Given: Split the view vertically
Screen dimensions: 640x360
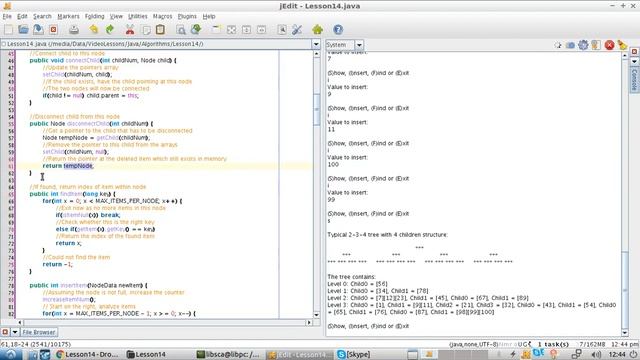Looking at the screenshot, I should coord(262,29).
